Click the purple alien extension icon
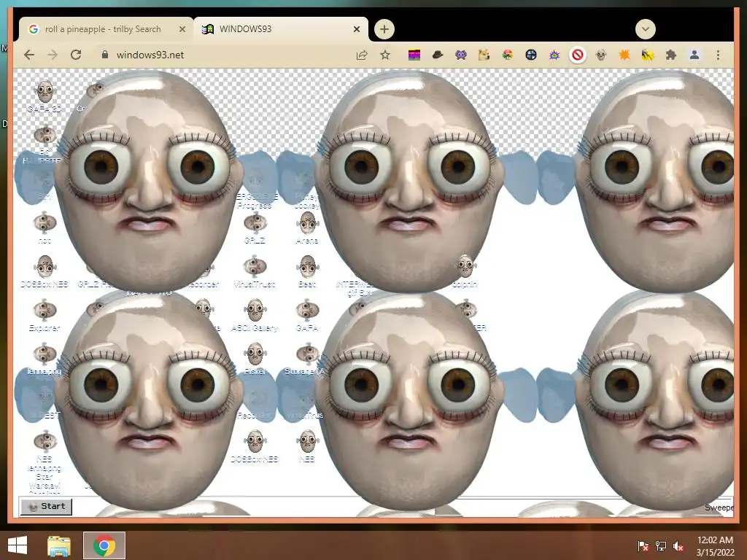 pos(461,55)
